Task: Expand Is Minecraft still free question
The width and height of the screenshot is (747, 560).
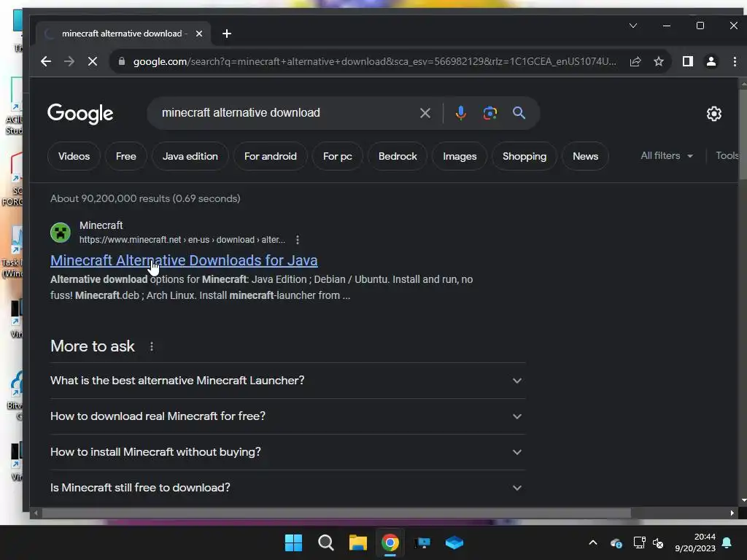Action: (287, 488)
